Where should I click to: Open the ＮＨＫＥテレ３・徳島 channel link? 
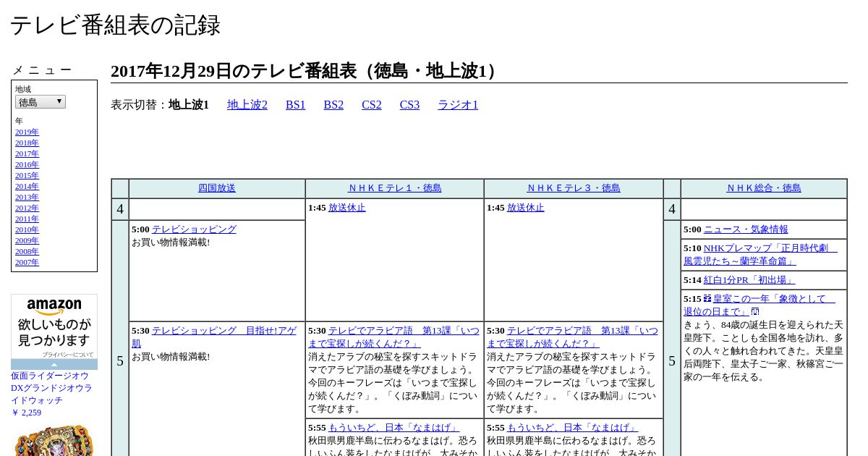click(x=574, y=188)
